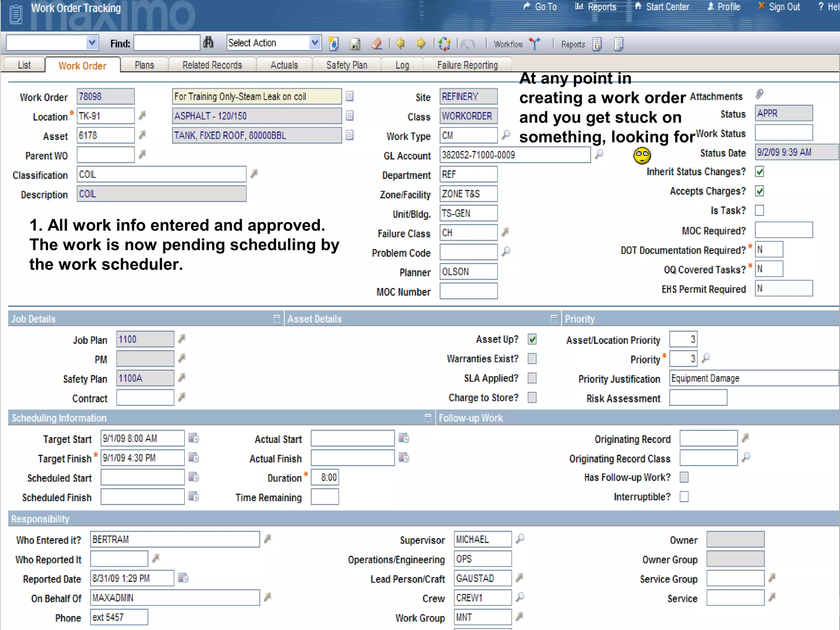Switch to the Related Records tab
Image resolution: width=840 pixels, height=630 pixels.
coord(212,65)
